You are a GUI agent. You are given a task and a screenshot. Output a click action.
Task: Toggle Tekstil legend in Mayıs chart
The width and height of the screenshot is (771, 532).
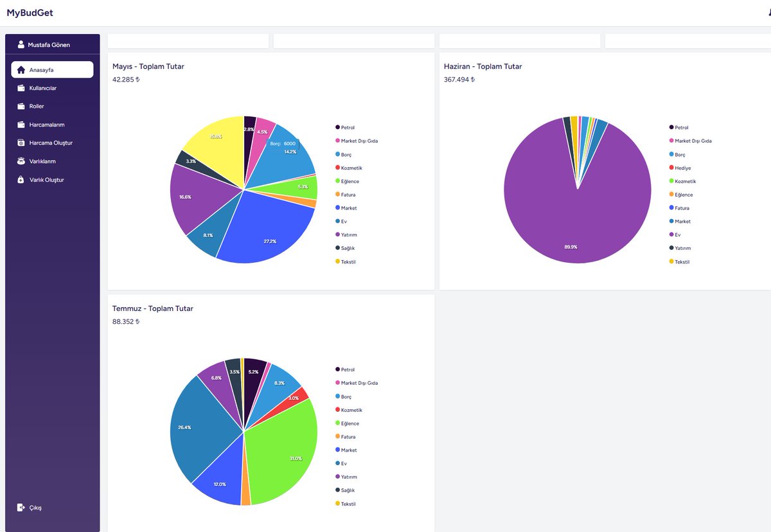[346, 262]
